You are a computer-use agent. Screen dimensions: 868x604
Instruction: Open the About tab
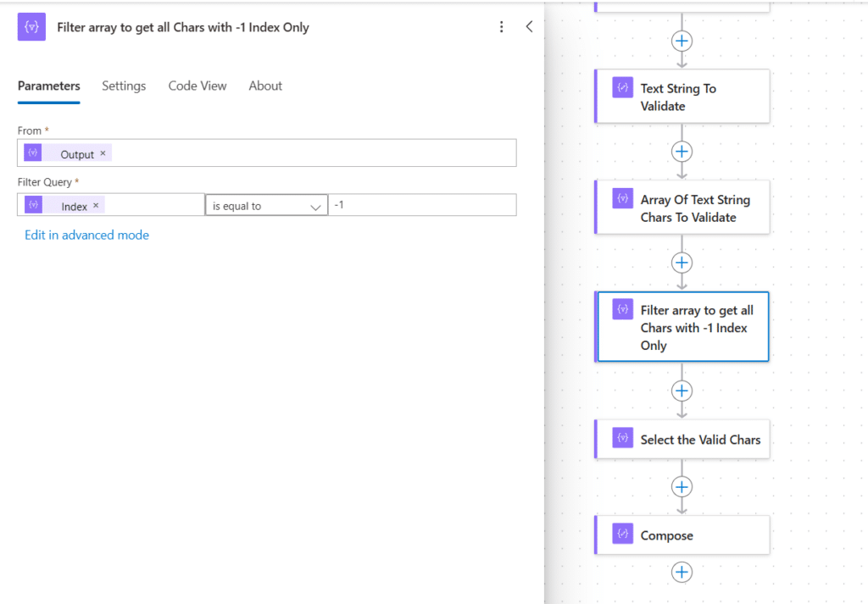[265, 86]
